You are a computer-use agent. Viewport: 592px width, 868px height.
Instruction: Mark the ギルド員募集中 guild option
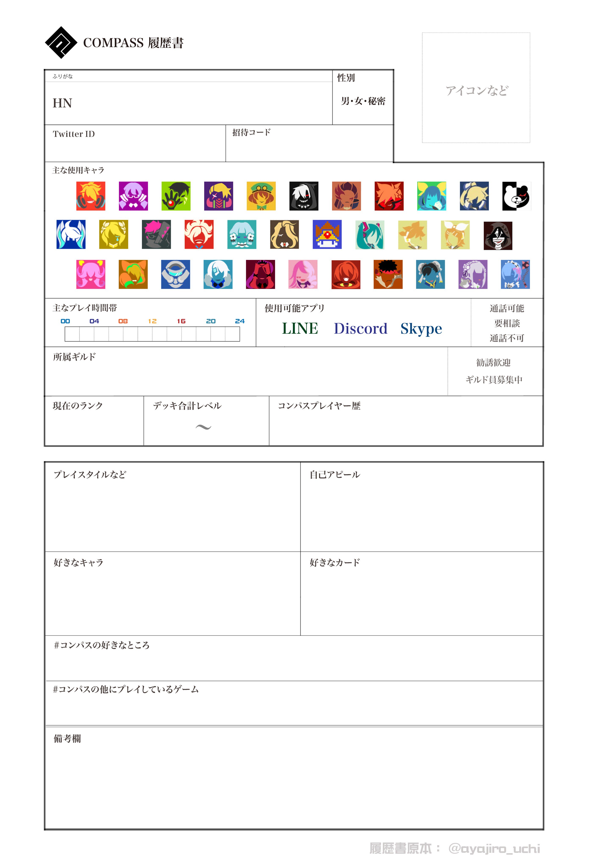point(494,379)
